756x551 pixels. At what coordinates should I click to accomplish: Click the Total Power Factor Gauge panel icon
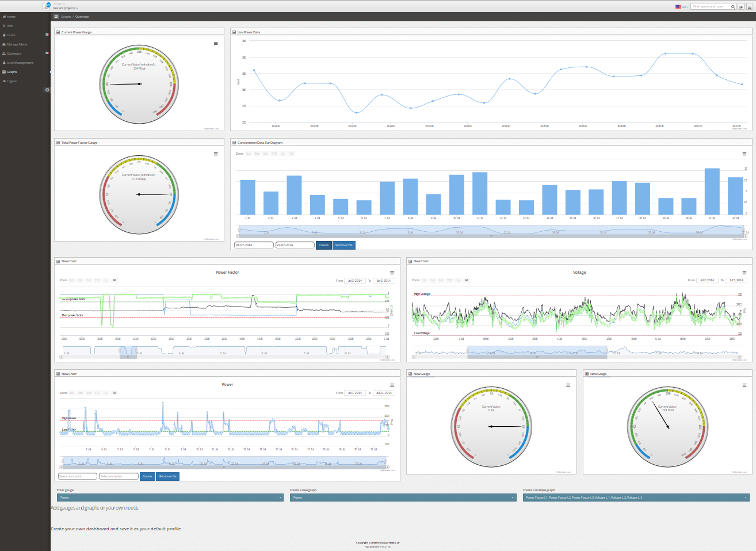[58, 143]
